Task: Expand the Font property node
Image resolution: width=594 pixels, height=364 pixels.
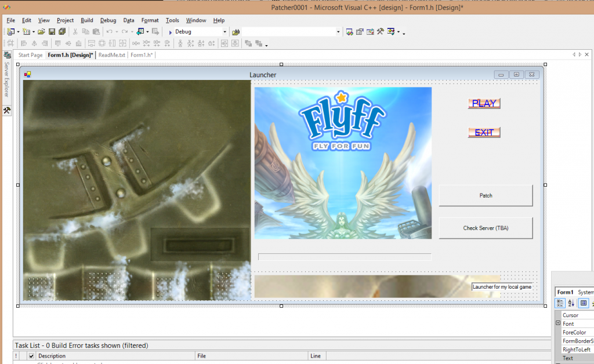Action: point(558,323)
